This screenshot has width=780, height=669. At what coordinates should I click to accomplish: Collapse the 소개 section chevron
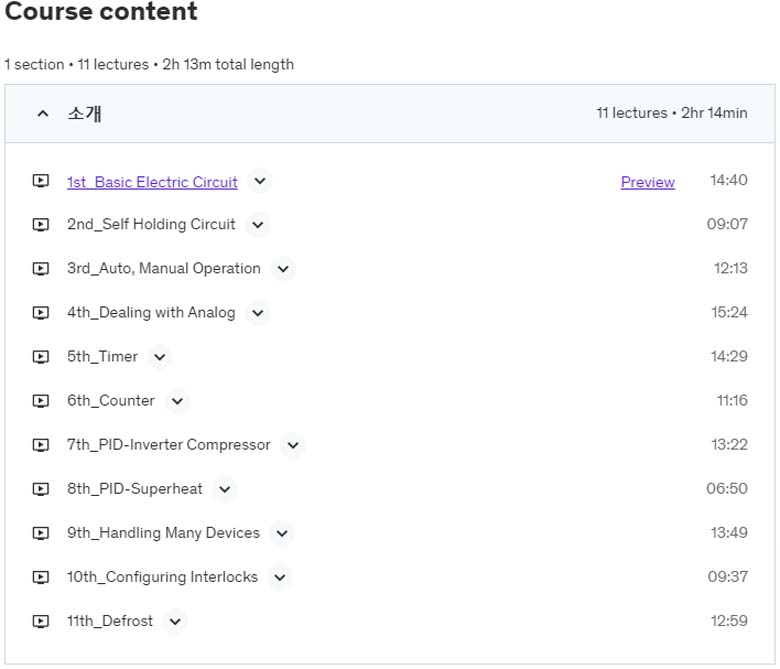pos(42,114)
